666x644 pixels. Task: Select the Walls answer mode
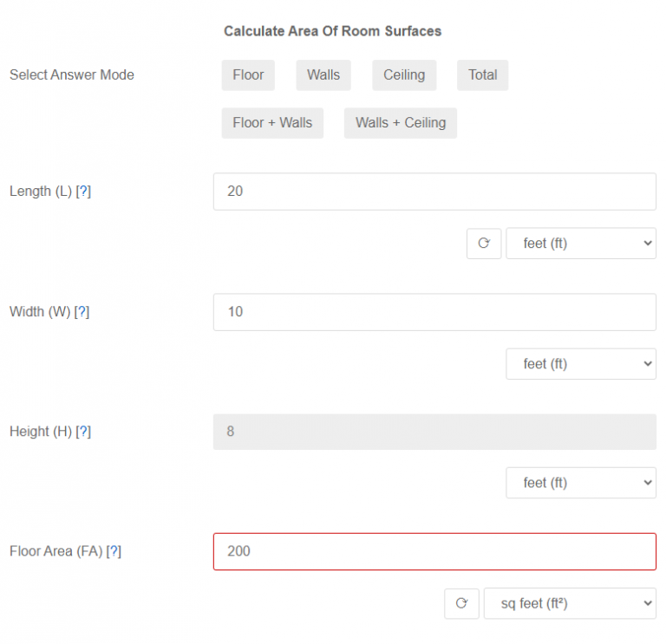[x=323, y=75]
